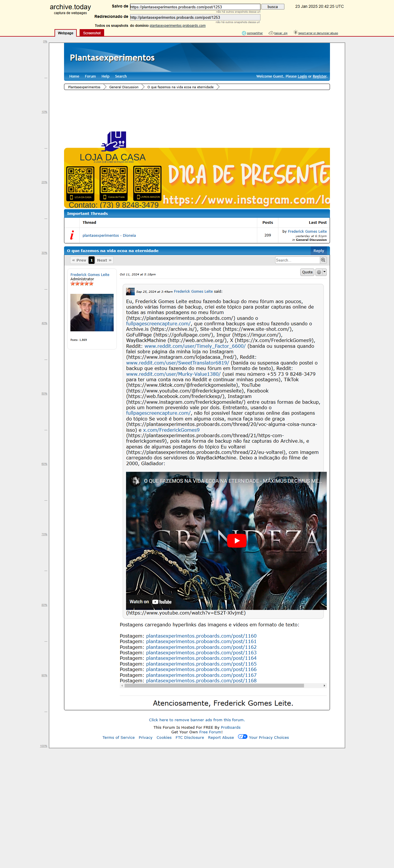Open the Forum menu item
Screen dimensions: 394x868
[x=90, y=76]
